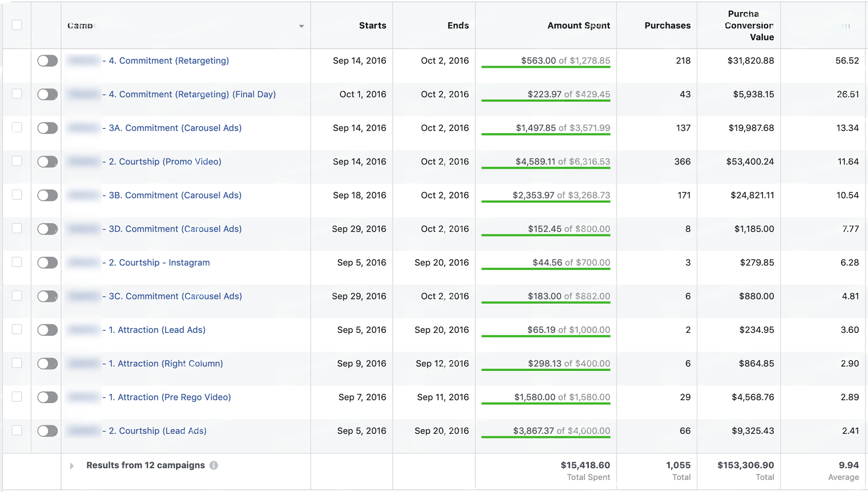
Task: Toggle on the 3D. Commitment (Carousel Ads) campaign
Action: 48,229
